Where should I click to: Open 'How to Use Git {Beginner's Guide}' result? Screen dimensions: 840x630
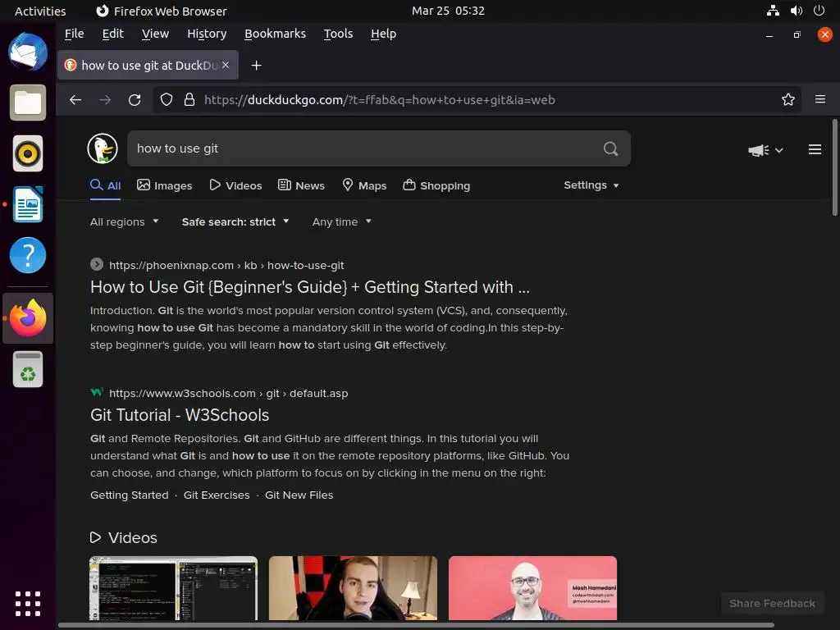click(309, 287)
